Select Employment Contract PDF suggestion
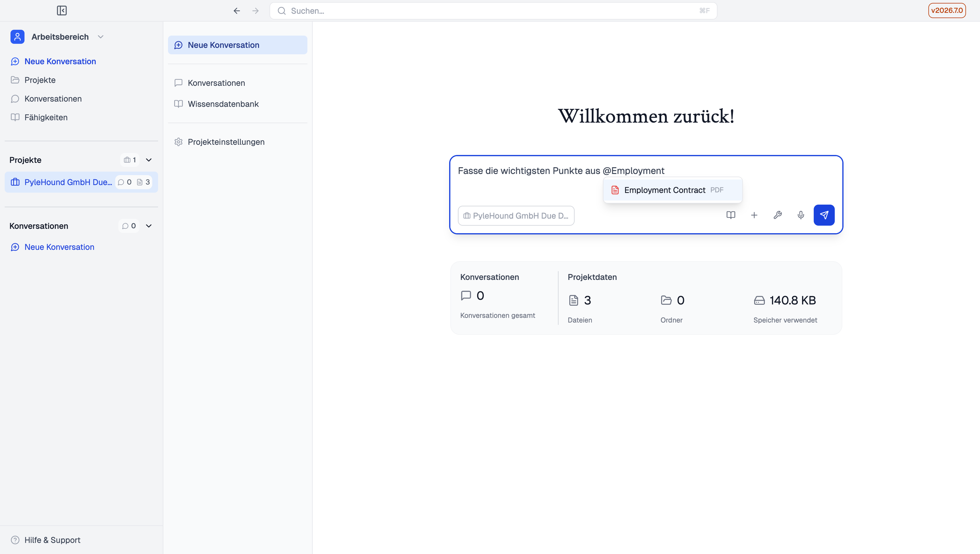 673,190
